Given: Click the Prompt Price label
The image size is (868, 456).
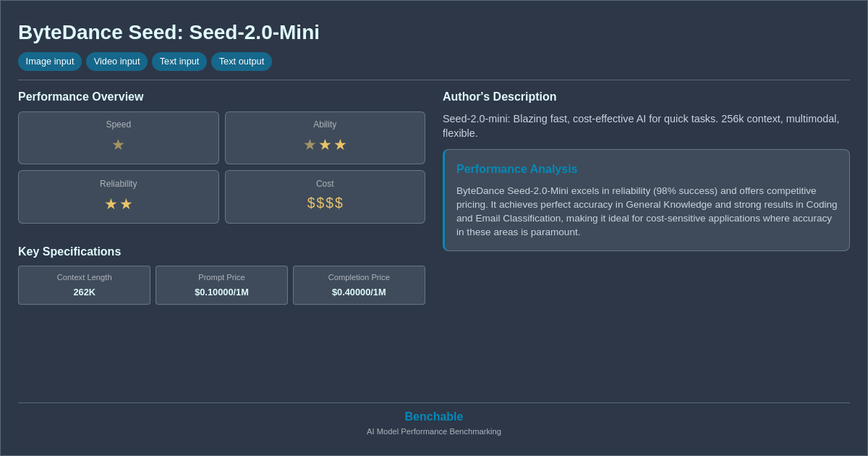Looking at the screenshot, I should coord(221,277).
